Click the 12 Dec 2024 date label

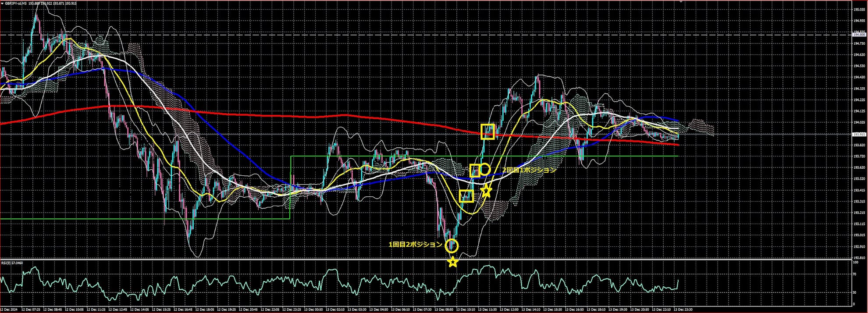(x=10, y=309)
